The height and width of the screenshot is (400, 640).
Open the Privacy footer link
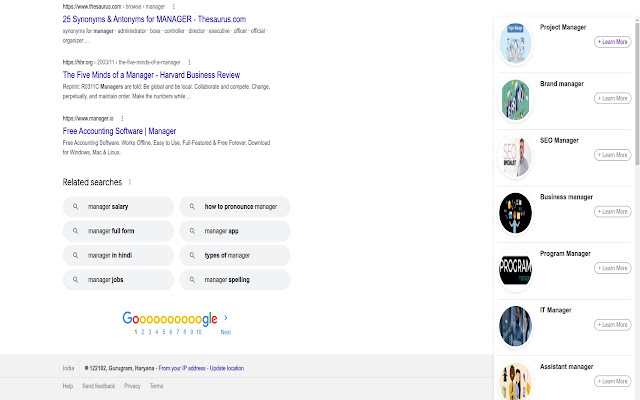[132, 386]
